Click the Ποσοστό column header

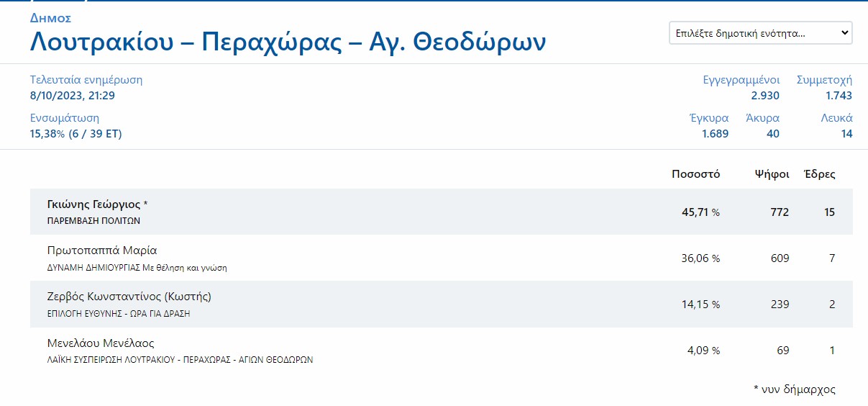(695, 174)
